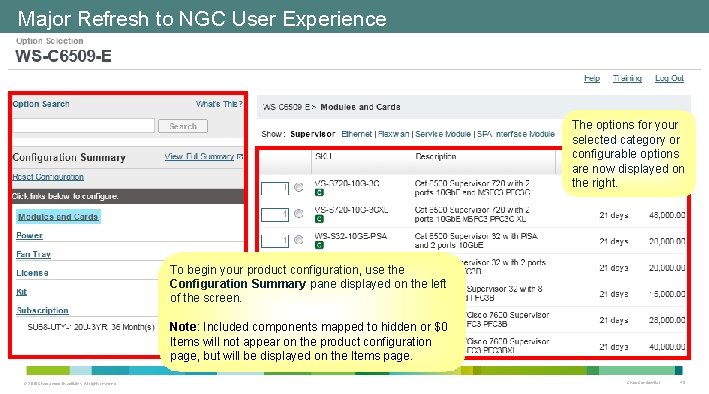Show Service Module filter
Viewport: 709px width, 394px height.
point(443,134)
